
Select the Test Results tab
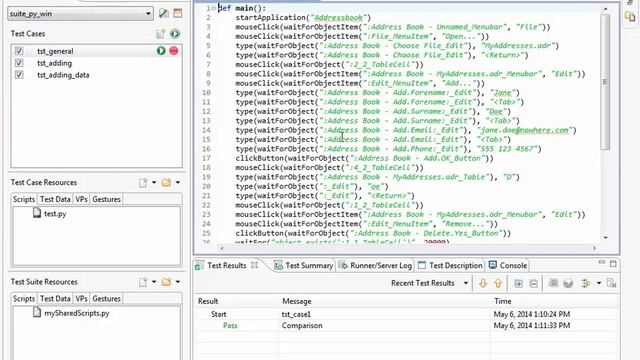click(227, 265)
